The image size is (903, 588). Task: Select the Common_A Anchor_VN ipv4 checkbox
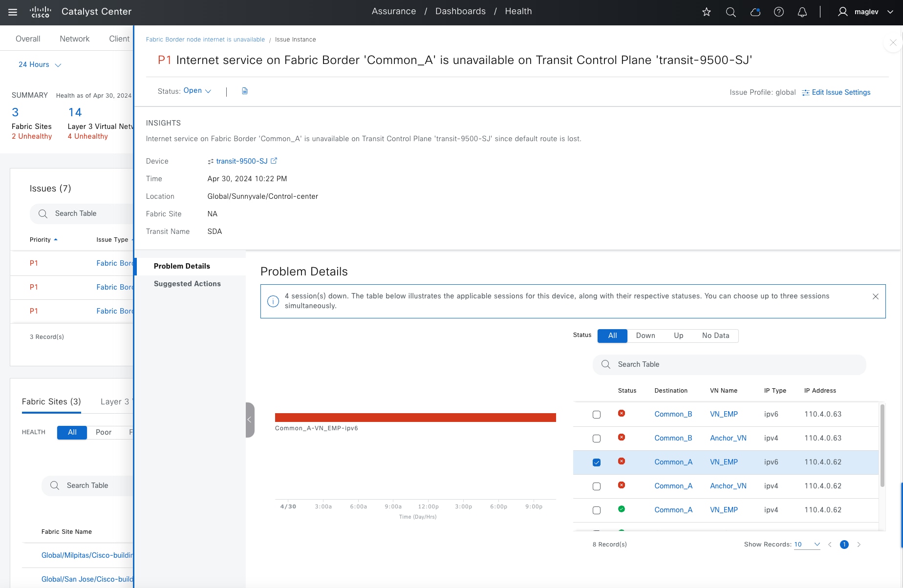596,486
